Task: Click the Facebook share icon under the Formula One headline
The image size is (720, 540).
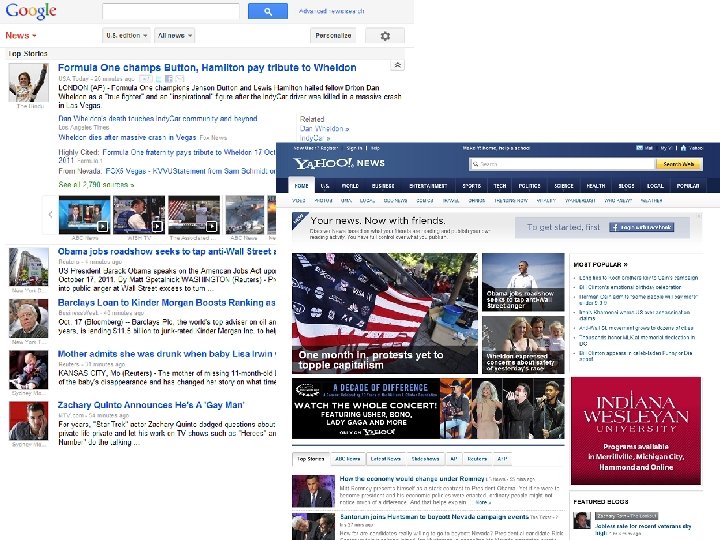Action: (169, 79)
